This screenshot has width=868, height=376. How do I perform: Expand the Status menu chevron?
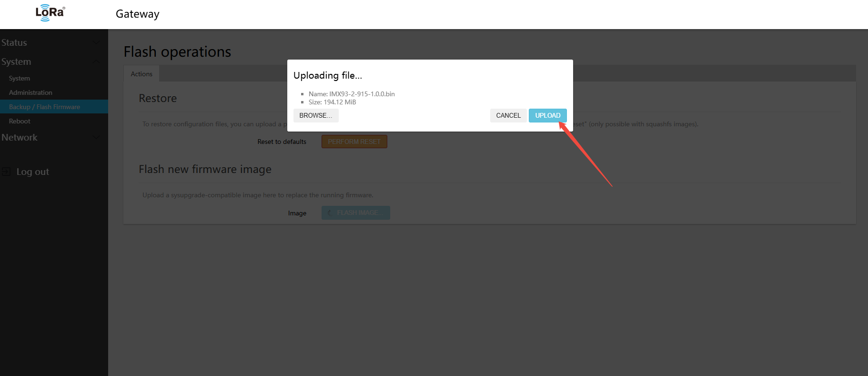(x=96, y=42)
